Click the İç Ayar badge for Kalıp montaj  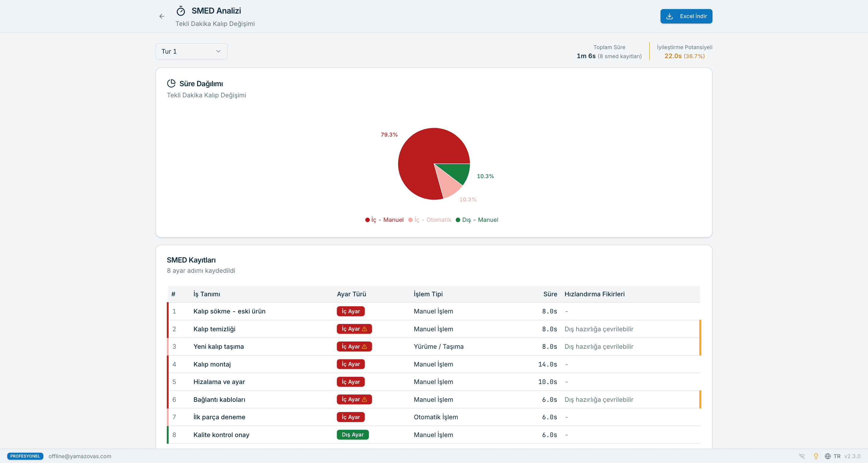351,364
